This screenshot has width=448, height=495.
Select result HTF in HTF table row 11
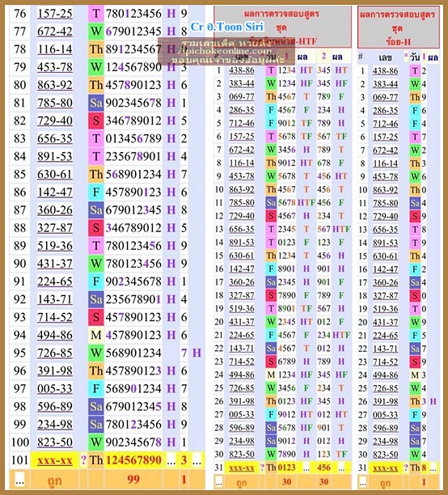click(306, 203)
